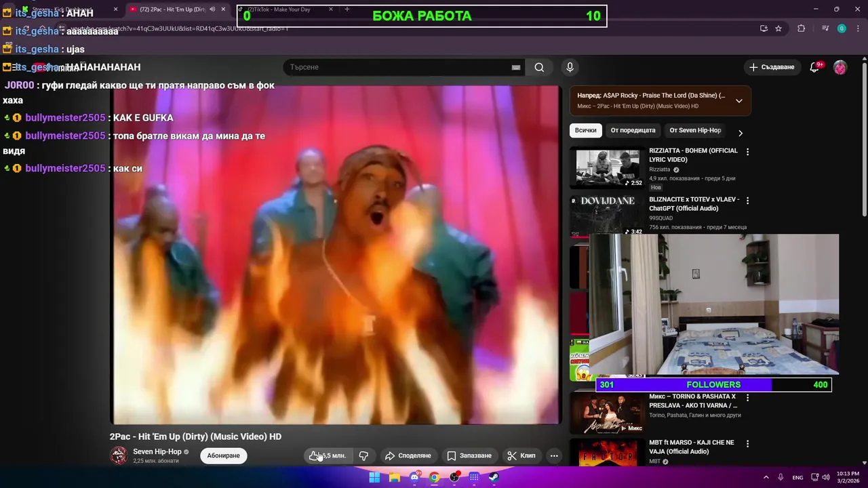The width and height of the screenshot is (868, 488).
Task: Open TORINO & PASHATA mix thumbnail
Action: pos(607,413)
